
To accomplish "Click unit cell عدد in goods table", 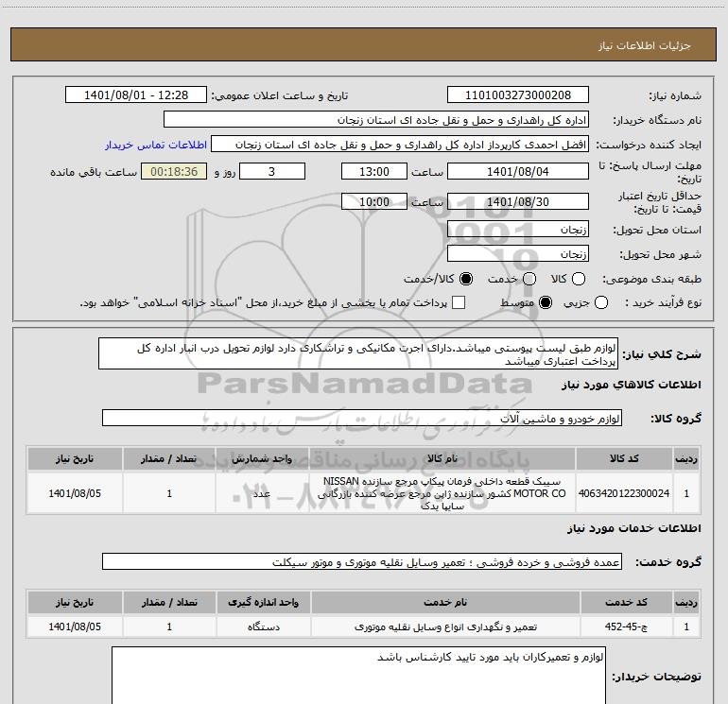I will click(x=262, y=493).
